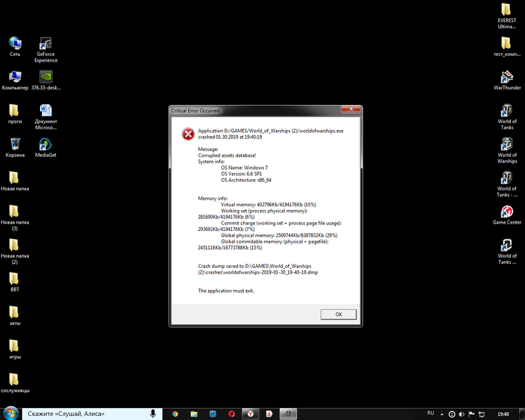This screenshot has width=525, height=420.
Task: Click OK in the Critical Error dialog
Action: point(339,314)
